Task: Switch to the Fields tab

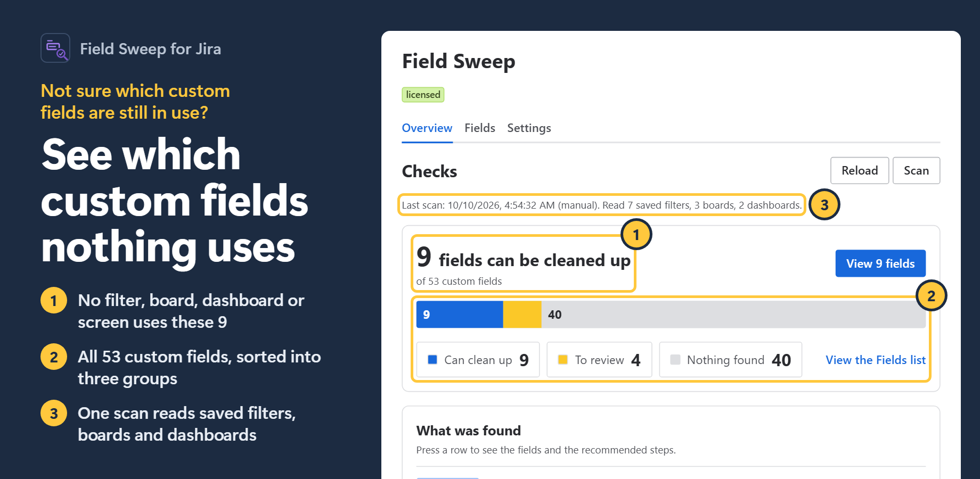Action: (480, 128)
